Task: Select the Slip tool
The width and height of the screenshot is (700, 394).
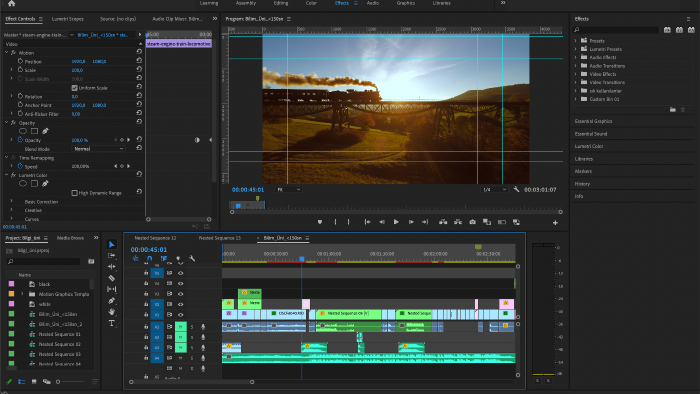Action: 112,289
